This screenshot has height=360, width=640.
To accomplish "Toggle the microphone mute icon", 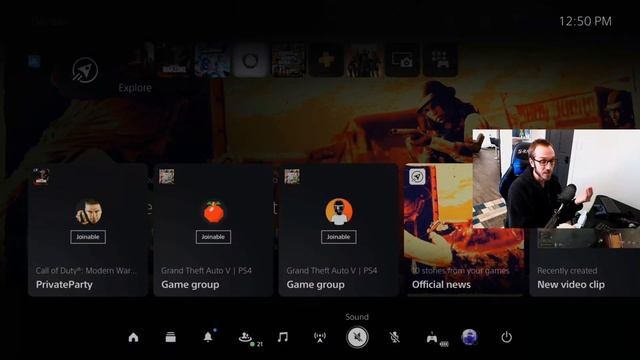I will tap(394, 338).
